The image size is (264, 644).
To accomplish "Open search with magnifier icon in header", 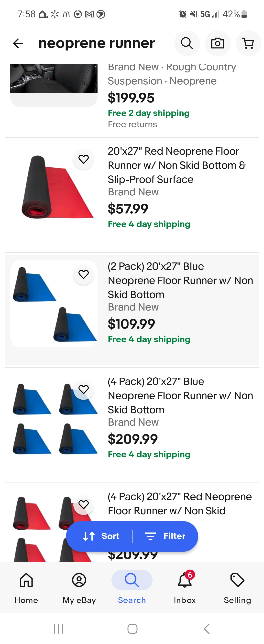I will click(x=187, y=43).
